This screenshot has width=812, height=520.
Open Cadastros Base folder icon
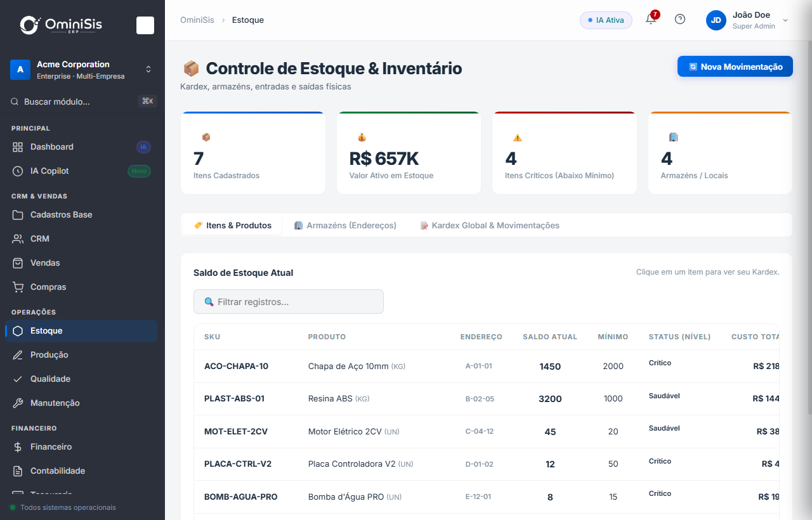tap(18, 215)
